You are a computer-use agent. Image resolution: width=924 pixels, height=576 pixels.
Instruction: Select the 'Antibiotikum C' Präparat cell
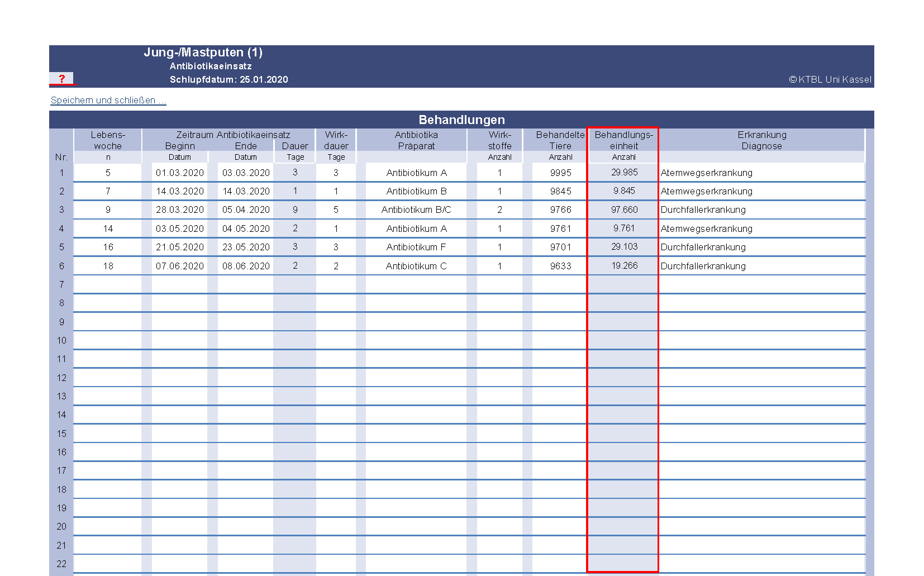(x=416, y=266)
